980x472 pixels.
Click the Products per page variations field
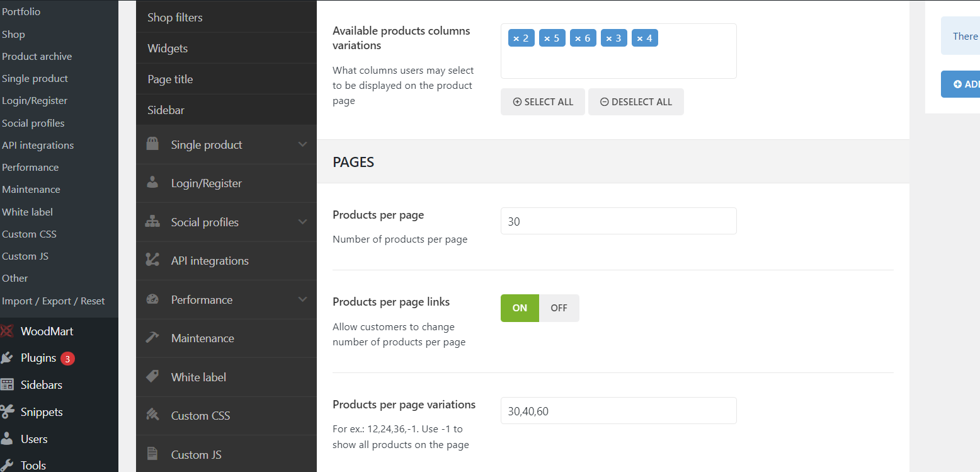[618, 411]
